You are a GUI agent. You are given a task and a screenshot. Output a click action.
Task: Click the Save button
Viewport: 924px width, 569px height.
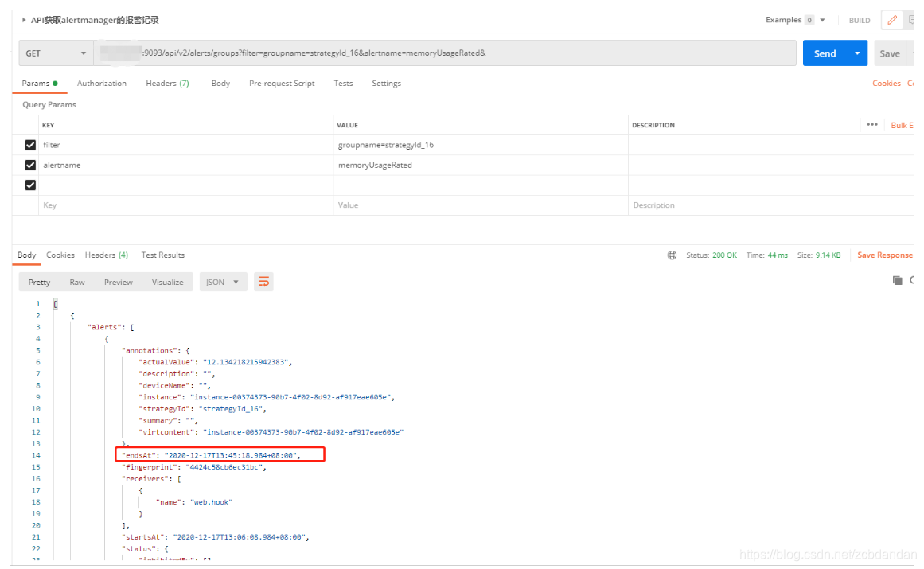coord(889,53)
